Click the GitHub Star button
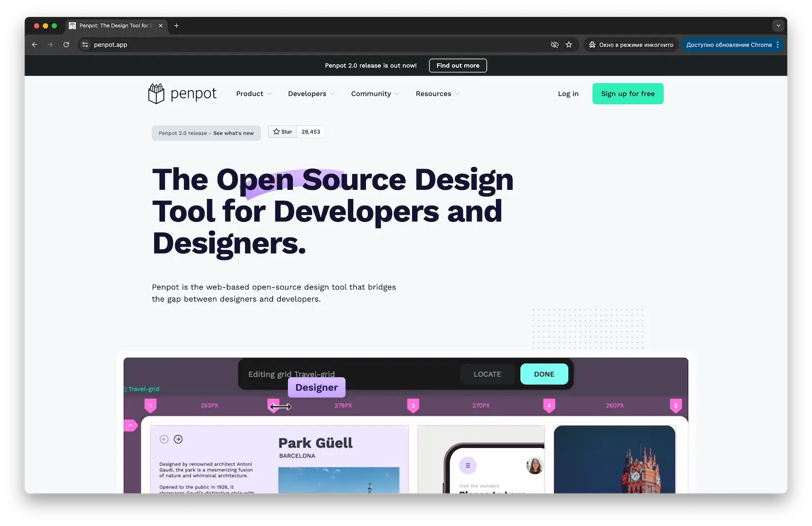The image size is (812, 526). tap(283, 131)
